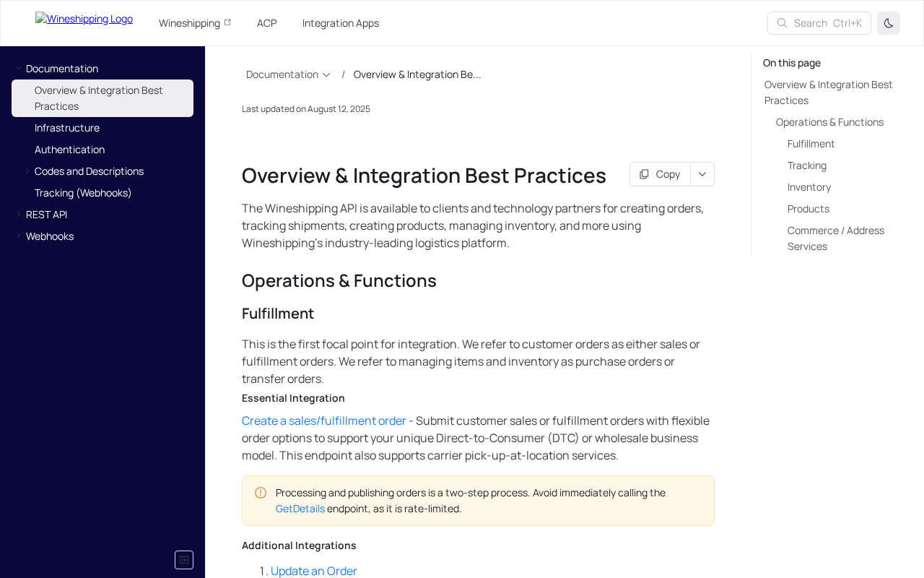Image resolution: width=924 pixels, height=578 pixels.
Task: Click the external link icon beside Wineshipping
Action: tap(227, 22)
